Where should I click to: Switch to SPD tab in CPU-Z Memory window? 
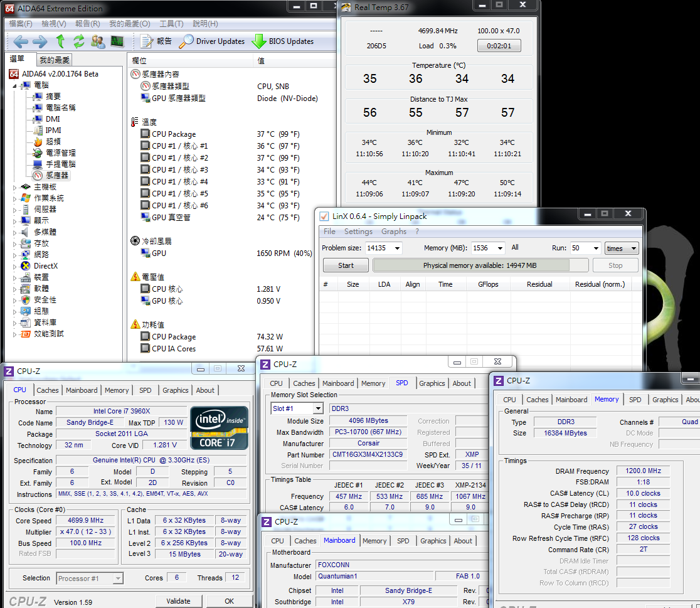coord(635,400)
